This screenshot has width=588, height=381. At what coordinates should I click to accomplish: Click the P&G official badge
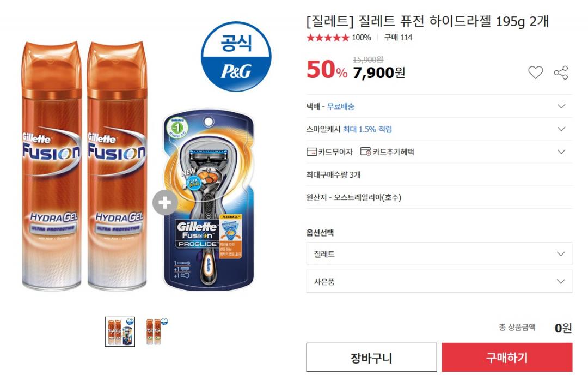coord(236,56)
